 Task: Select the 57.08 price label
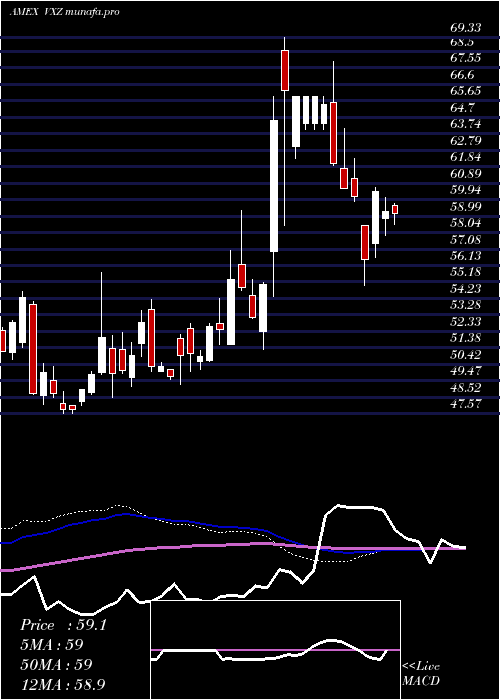(x=465, y=240)
